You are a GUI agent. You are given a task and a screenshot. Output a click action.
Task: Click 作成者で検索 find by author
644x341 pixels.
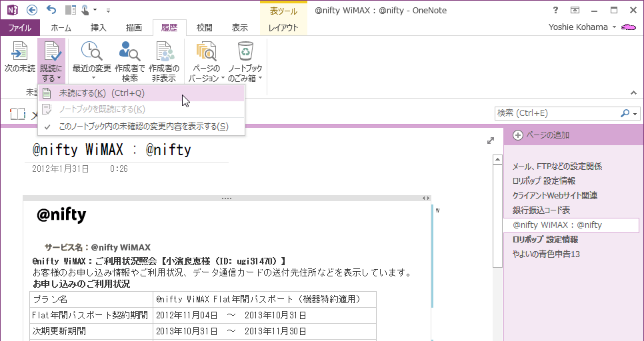click(130, 61)
